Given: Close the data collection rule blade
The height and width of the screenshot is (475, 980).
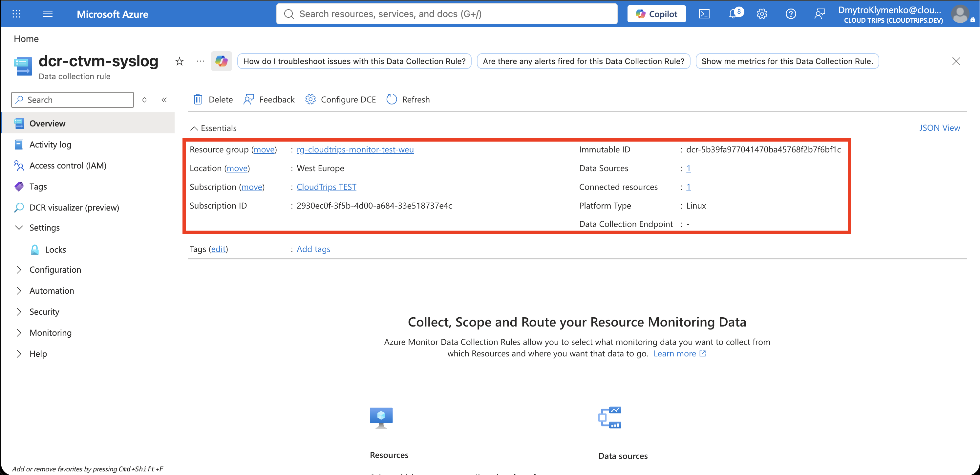Looking at the screenshot, I should tap(956, 61).
